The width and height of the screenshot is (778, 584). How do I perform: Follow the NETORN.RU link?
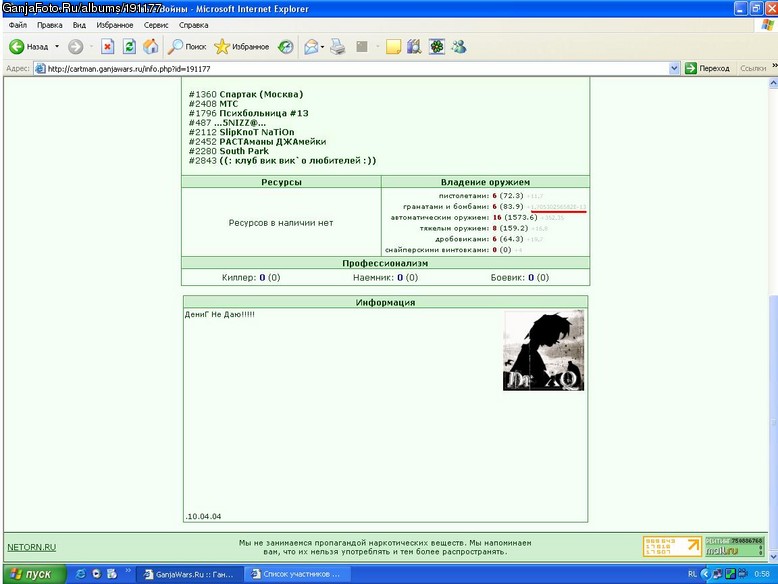click(31, 547)
